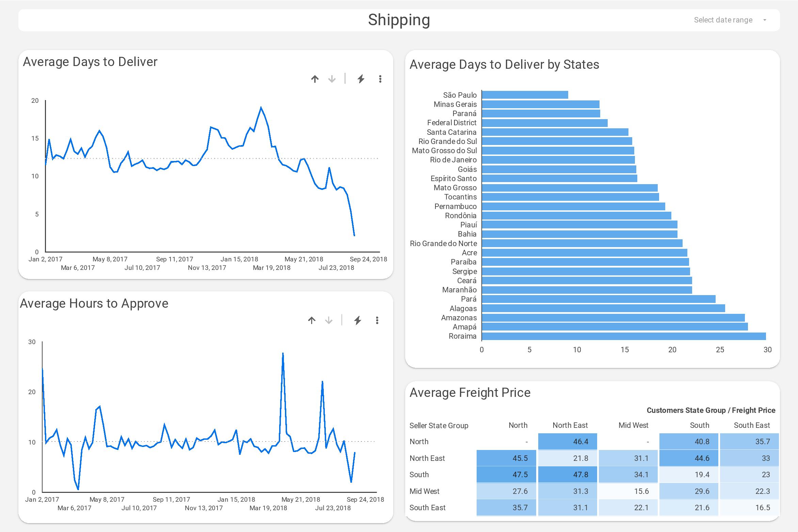
Task: Select the São Paulo bar in the states chart
Action: coord(524,95)
